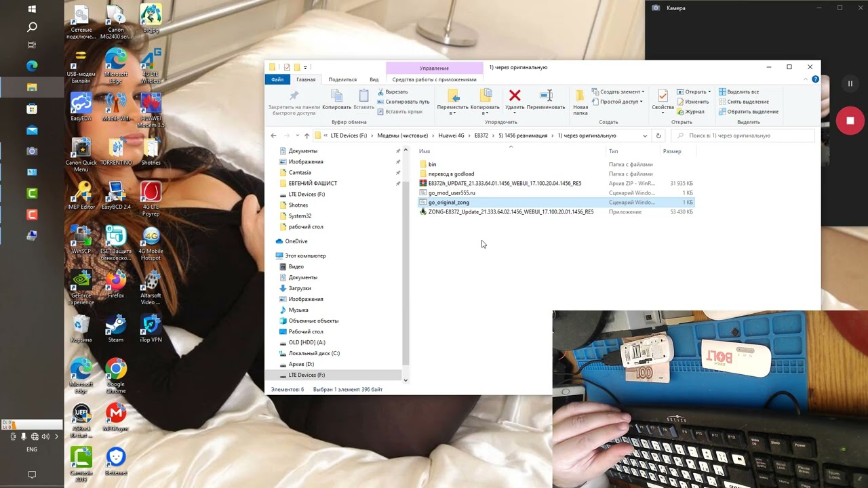Screen dimensions: 868x488
Task: Select the Google Chrome desktop icon
Action: click(116, 376)
